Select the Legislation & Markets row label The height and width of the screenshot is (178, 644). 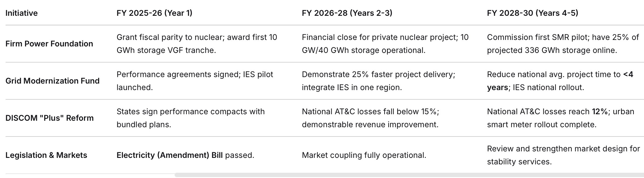pyautogui.click(x=46, y=155)
